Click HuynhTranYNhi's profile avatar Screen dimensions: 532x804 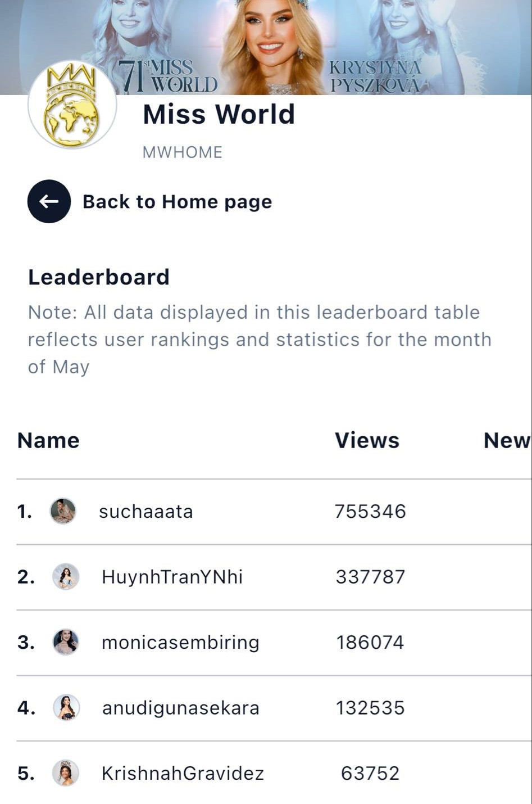coord(66,577)
